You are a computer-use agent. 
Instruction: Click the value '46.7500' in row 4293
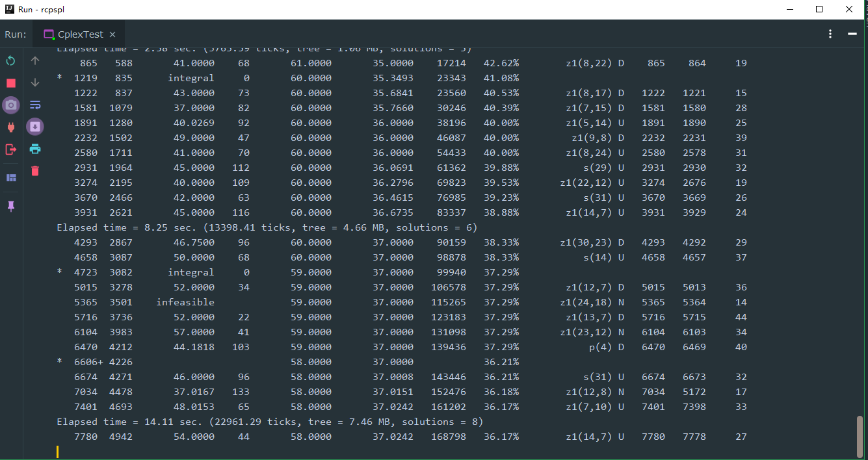[x=194, y=242]
